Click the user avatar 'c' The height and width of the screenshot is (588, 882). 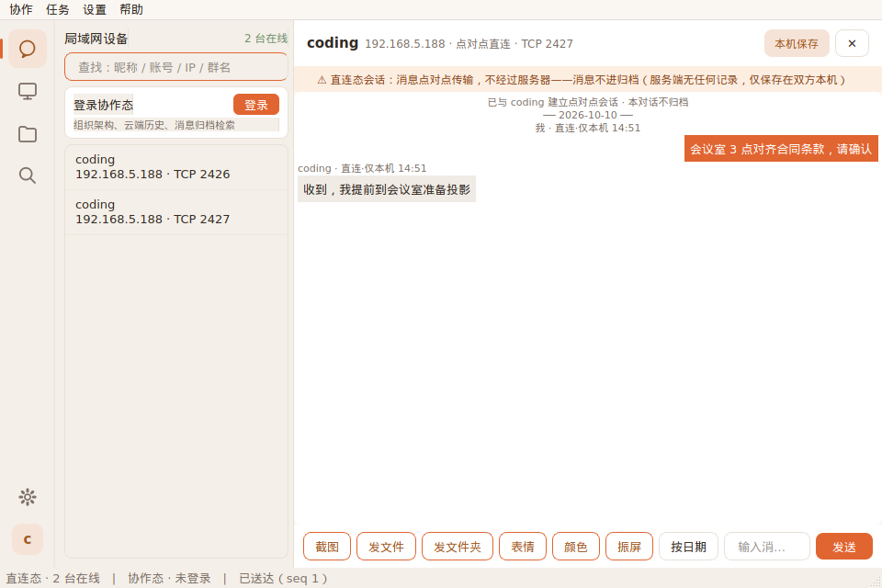click(27, 539)
